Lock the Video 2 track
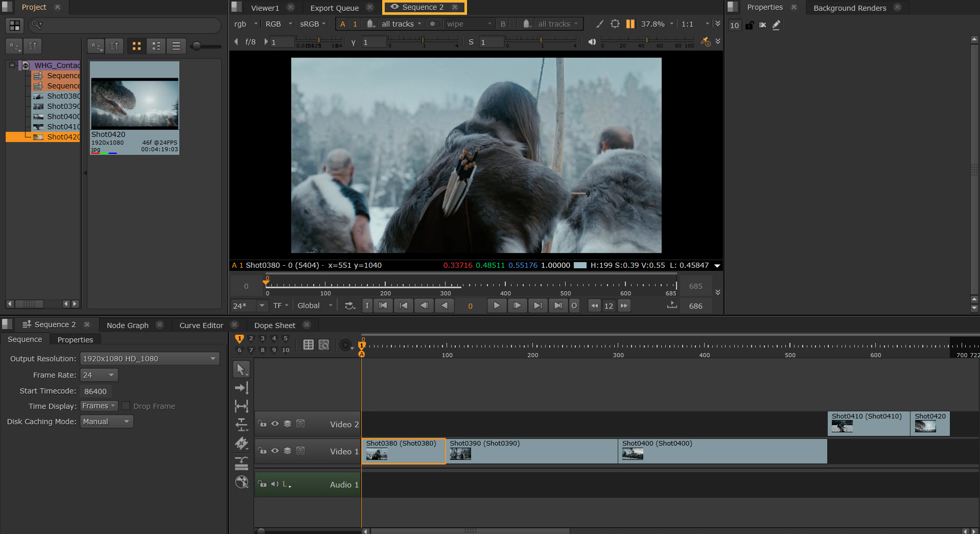The height and width of the screenshot is (534, 980). 262,424
